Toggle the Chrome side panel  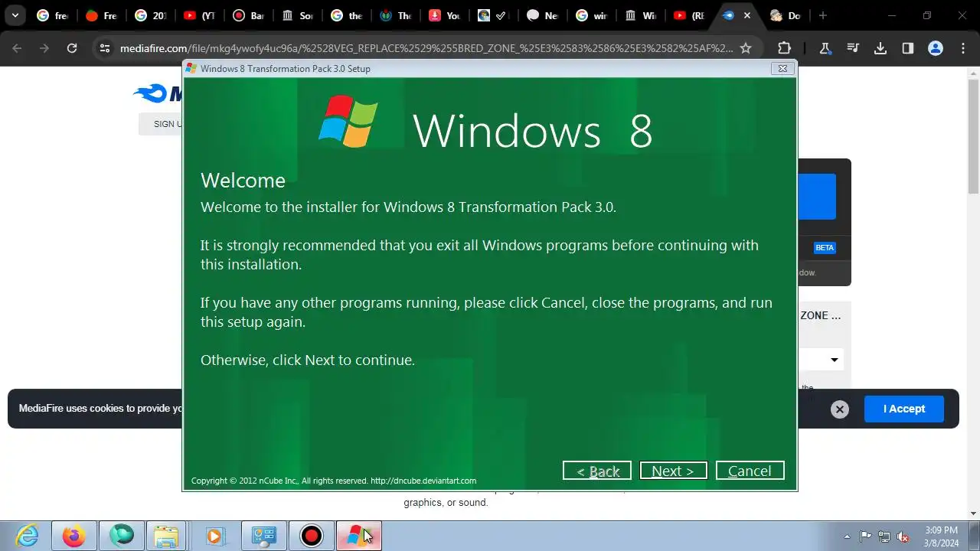pyautogui.click(x=908, y=48)
